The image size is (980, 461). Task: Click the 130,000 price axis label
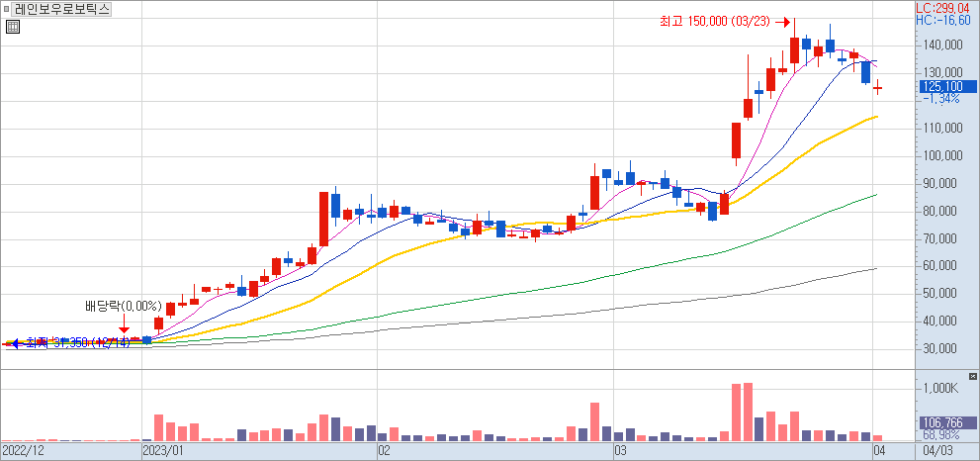point(941,73)
